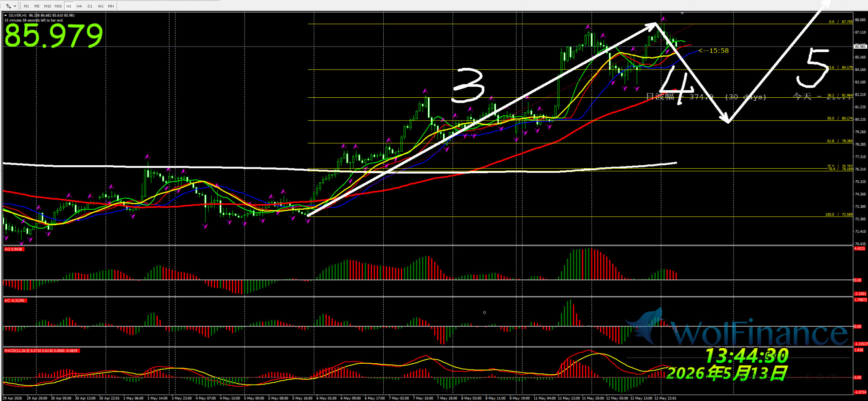Select the 50.0 Fibonacci level label 80.174
868x401 pixels.
pos(840,118)
